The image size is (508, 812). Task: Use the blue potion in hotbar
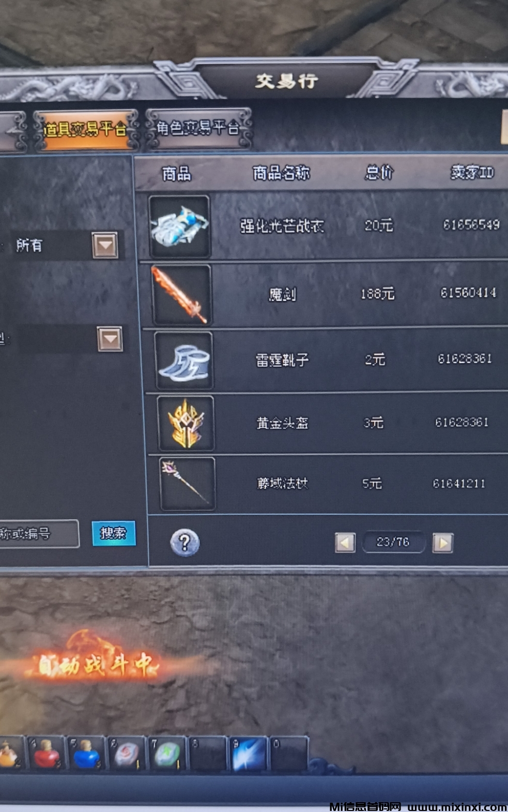tap(86, 754)
